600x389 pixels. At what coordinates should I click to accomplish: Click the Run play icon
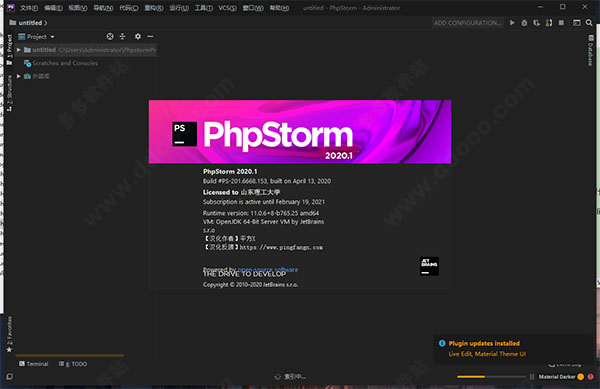click(x=512, y=23)
